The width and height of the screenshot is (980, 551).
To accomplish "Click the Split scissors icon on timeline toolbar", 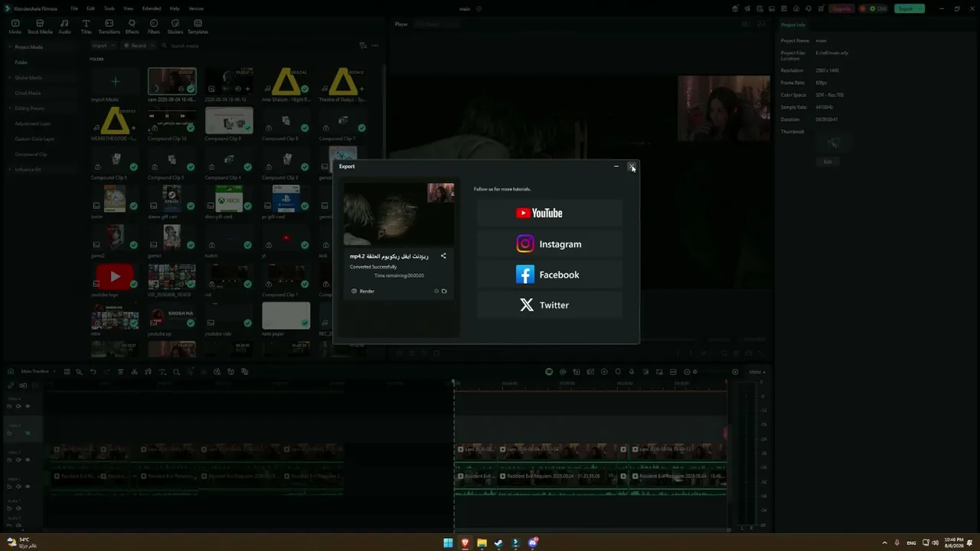I will [x=135, y=372].
